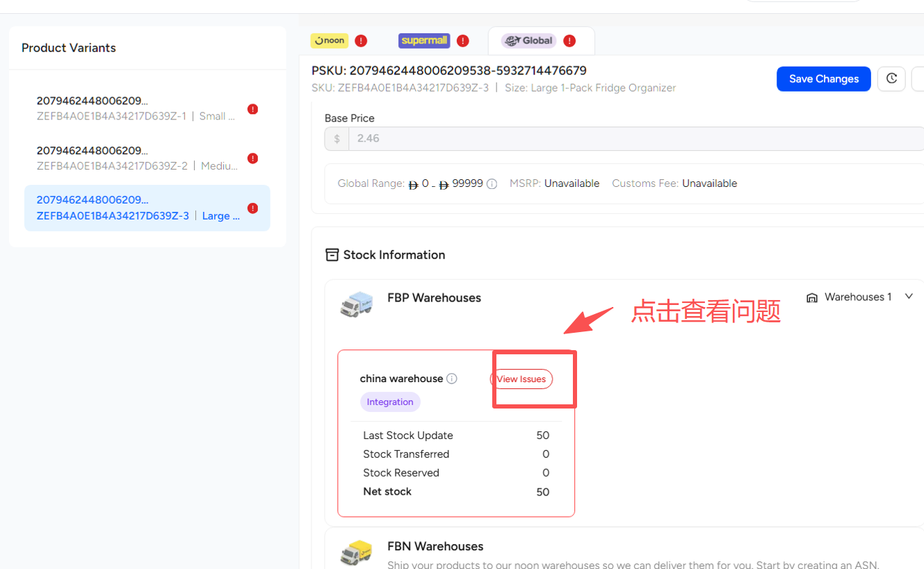Viewport: 924px width, 569px height.
Task: Click the FBN Warehouses heading
Action: tap(435, 546)
